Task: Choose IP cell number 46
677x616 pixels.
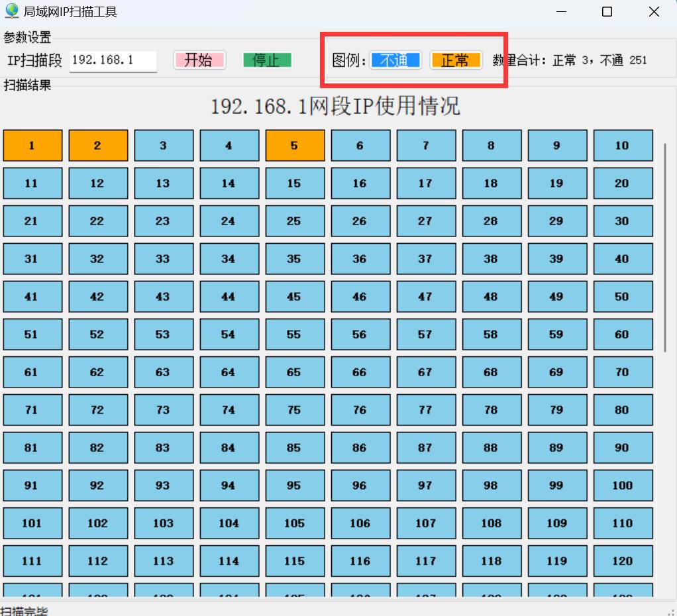Action: click(x=360, y=297)
